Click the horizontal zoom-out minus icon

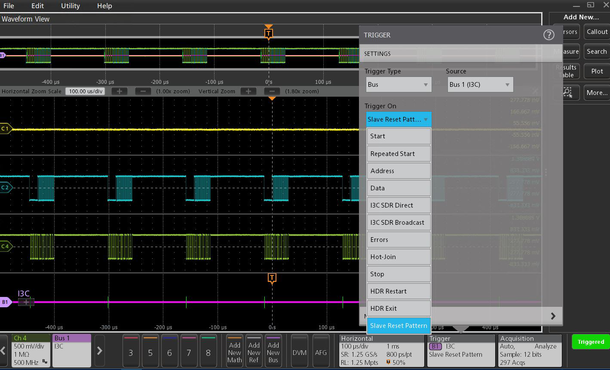(x=143, y=91)
